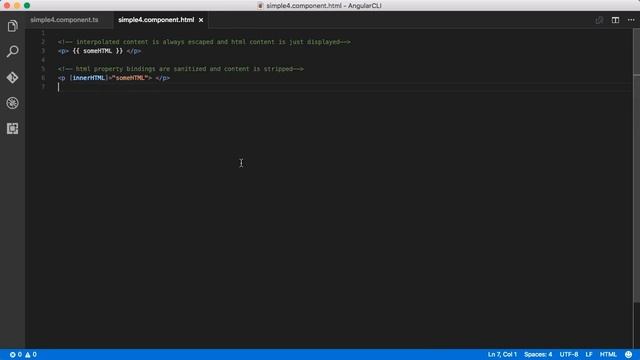Show warnings count in status bar
The width and height of the screenshot is (640, 360).
coord(31,354)
